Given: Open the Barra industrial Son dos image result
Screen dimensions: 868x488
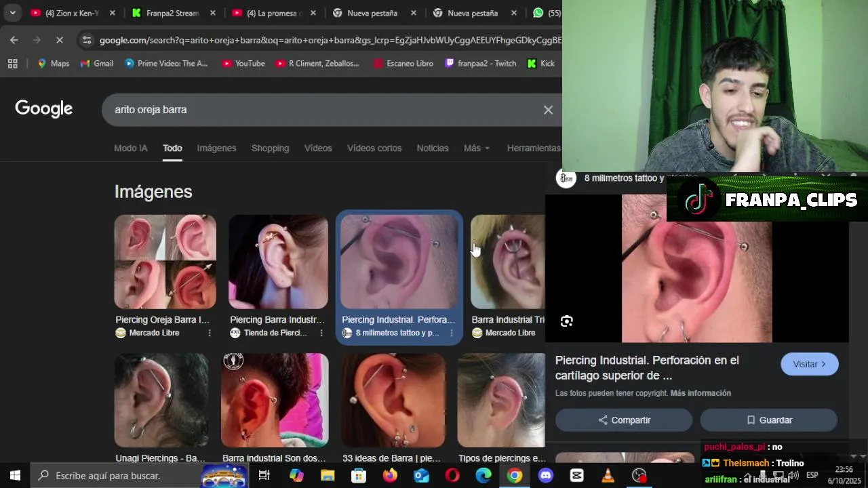Looking at the screenshot, I should click(275, 400).
